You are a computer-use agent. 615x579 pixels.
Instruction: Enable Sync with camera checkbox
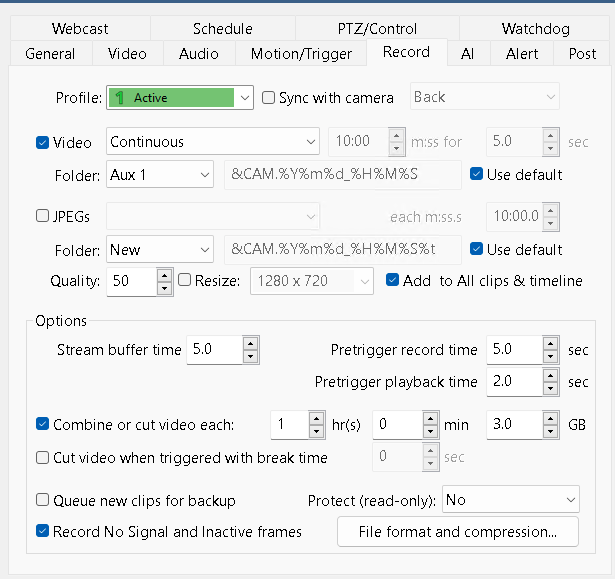(268, 97)
